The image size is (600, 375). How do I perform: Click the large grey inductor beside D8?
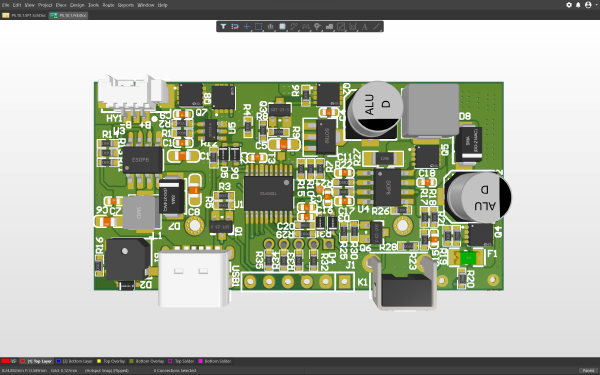pos(430,111)
